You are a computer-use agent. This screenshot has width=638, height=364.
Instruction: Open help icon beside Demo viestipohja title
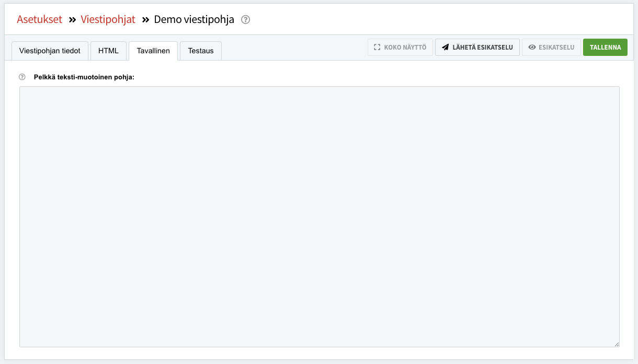point(246,20)
